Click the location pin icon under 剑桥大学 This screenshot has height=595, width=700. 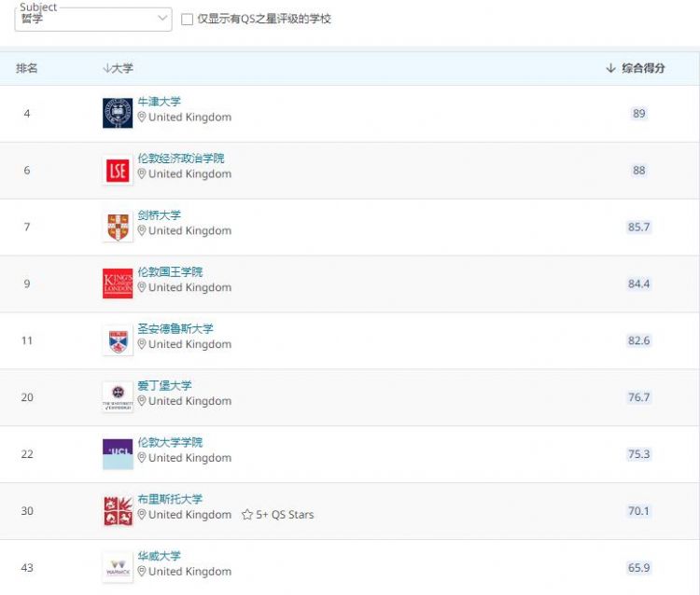click(142, 230)
